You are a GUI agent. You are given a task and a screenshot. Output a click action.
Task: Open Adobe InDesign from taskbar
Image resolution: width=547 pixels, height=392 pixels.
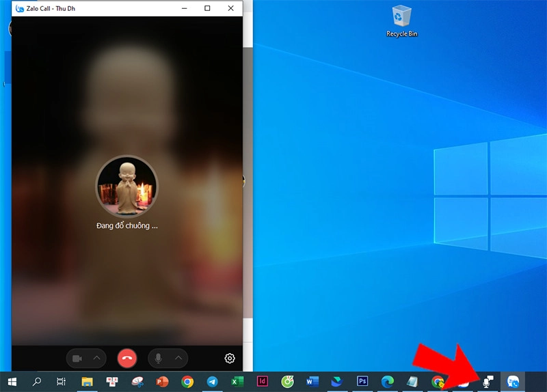coord(262,382)
